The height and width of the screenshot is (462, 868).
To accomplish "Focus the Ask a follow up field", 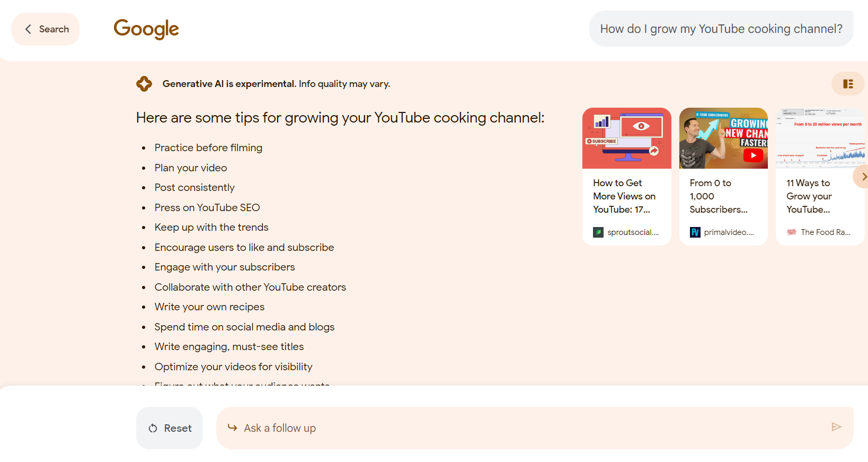I will [x=535, y=428].
